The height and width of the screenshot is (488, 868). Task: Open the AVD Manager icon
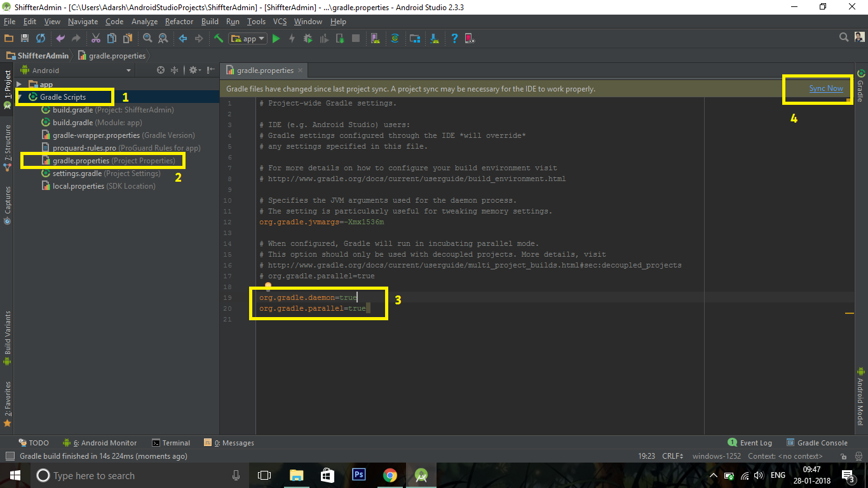(376, 39)
